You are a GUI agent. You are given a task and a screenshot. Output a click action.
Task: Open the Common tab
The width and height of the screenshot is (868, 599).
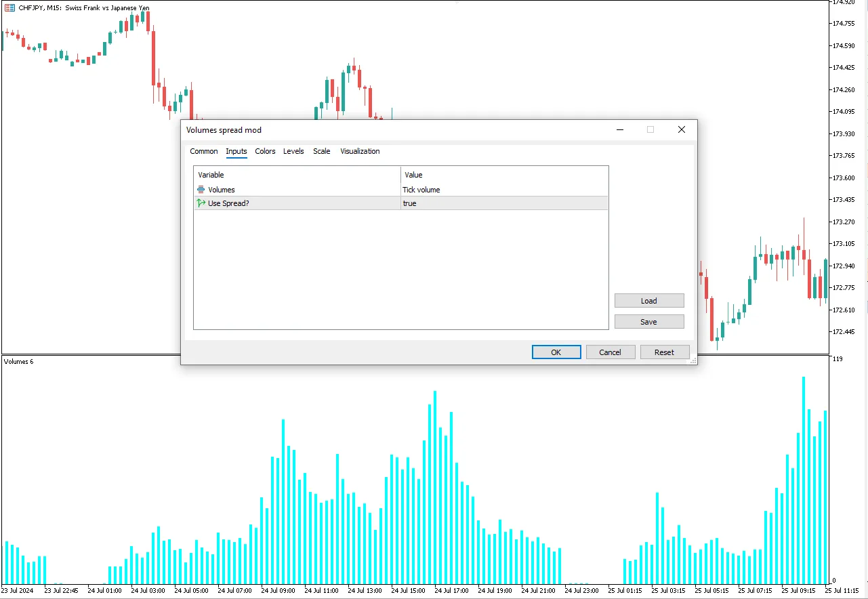203,151
